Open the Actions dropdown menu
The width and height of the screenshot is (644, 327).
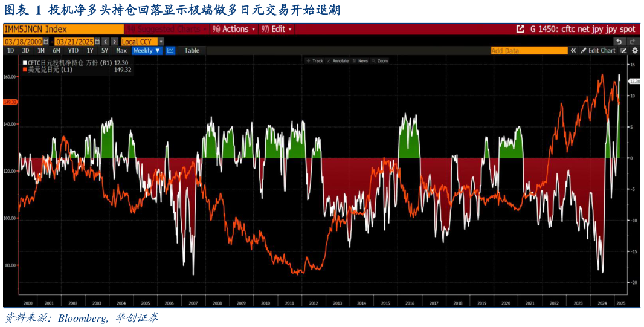coord(234,29)
